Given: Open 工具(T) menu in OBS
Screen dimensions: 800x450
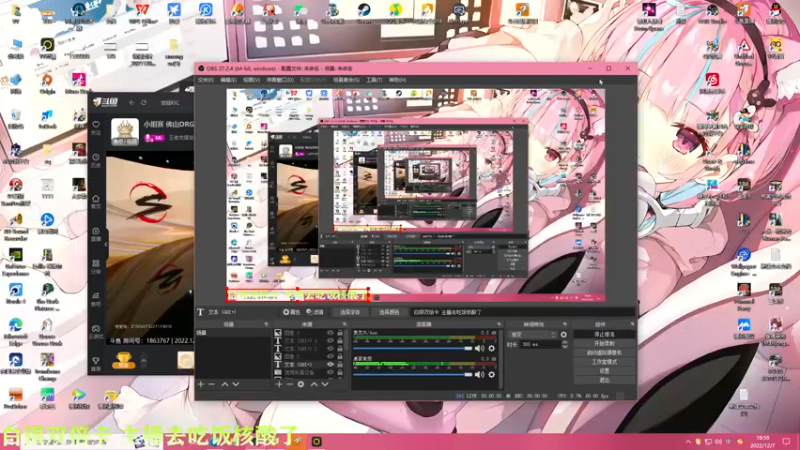Looking at the screenshot, I should click(374, 80).
